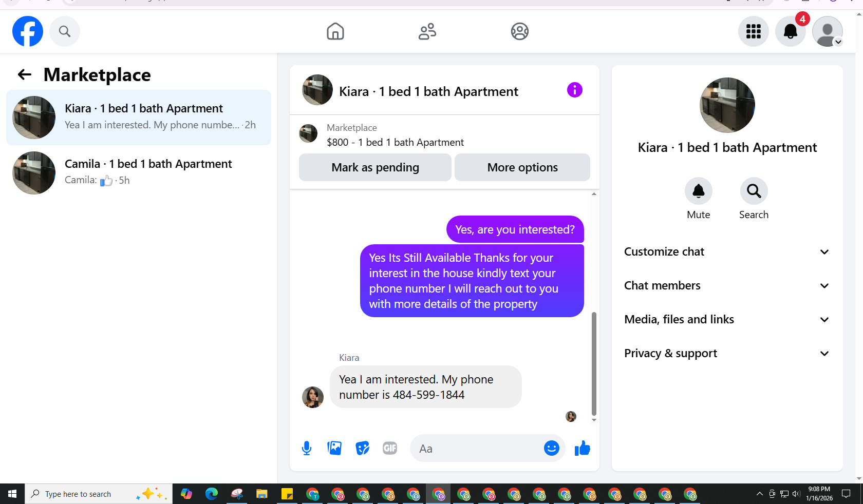The image size is (863, 504).
Task: Click the message with phone number 484-599-1844
Action: 425,387
